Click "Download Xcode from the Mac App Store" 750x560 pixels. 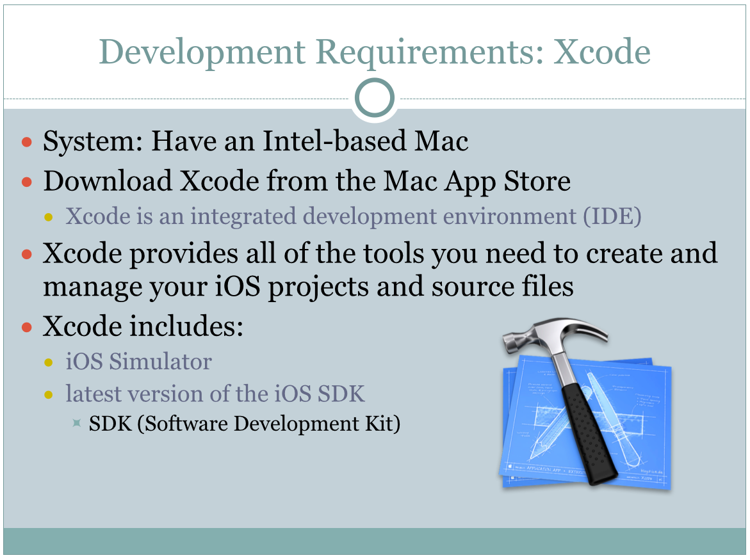coord(307,182)
